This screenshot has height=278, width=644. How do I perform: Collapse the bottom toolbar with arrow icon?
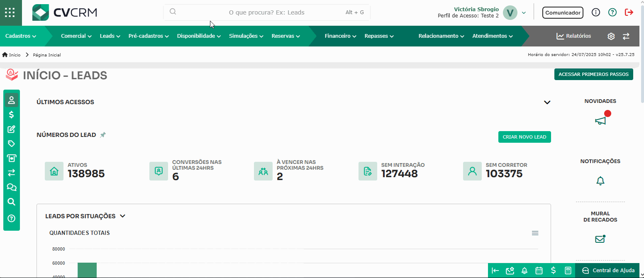[x=495, y=271]
